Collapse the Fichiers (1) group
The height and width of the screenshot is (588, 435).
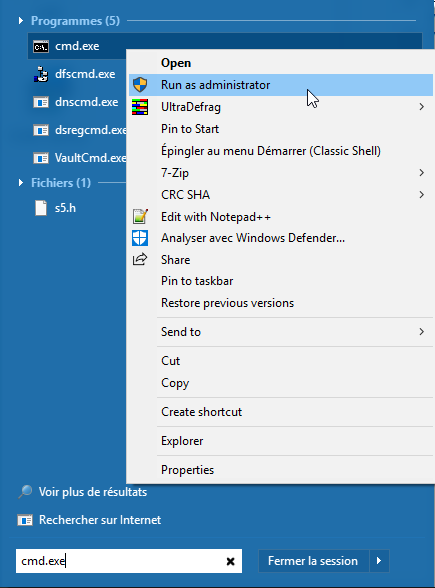(21, 183)
